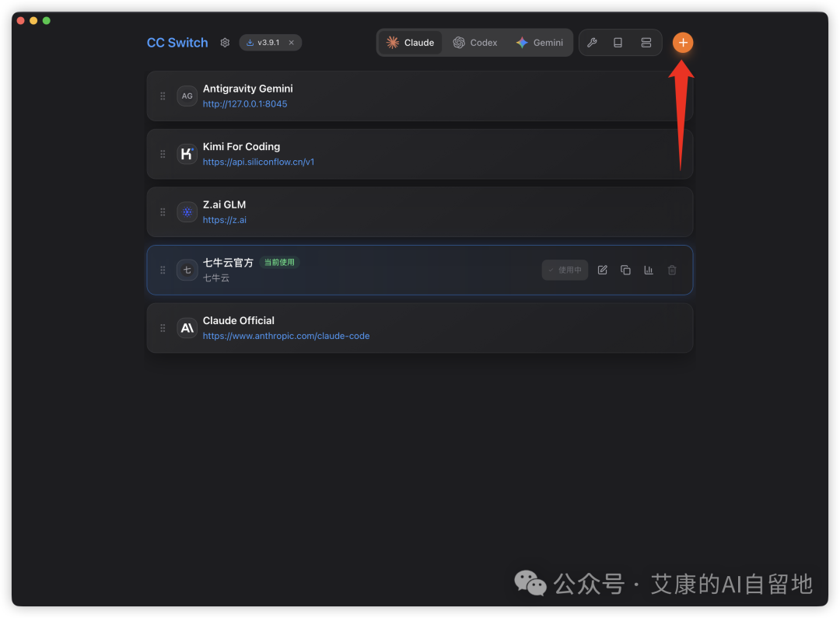This screenshot has height=618, width=840.
Task: Select the Antigravity Gemini provider name
Action: 247,89
